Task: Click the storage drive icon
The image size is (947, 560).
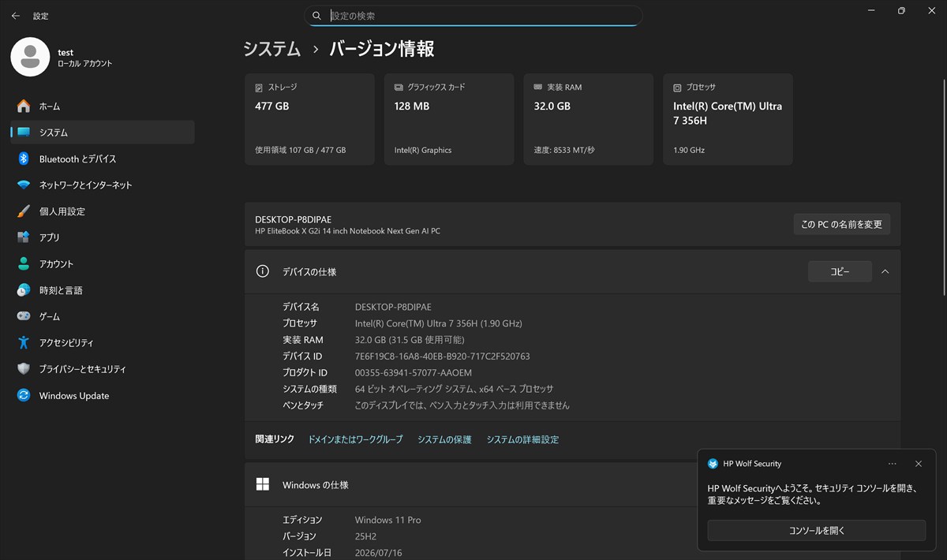Action: click(259, 88)
